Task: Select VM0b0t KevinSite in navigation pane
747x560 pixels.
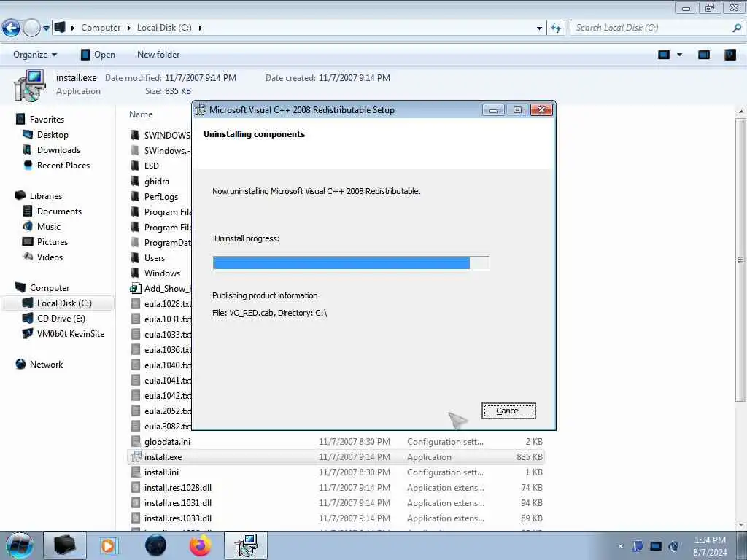Action: 71,333
